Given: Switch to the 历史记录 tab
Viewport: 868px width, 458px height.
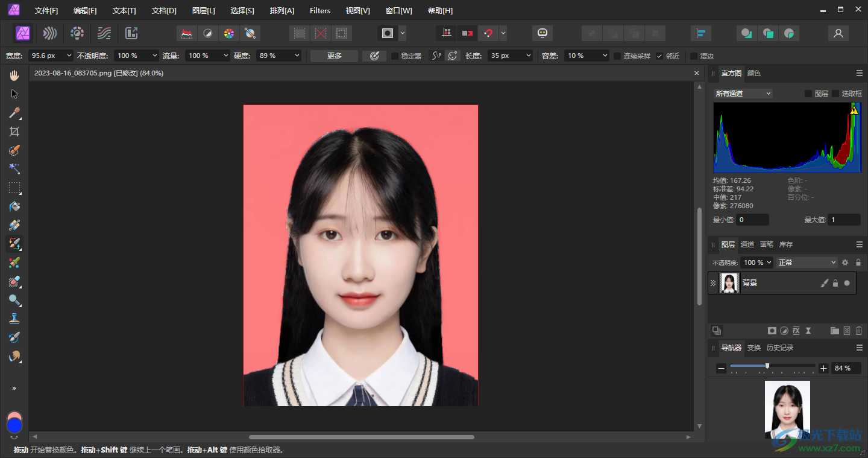Looking at the screenshot, I should pyautogui.click(x=779, y=348).
